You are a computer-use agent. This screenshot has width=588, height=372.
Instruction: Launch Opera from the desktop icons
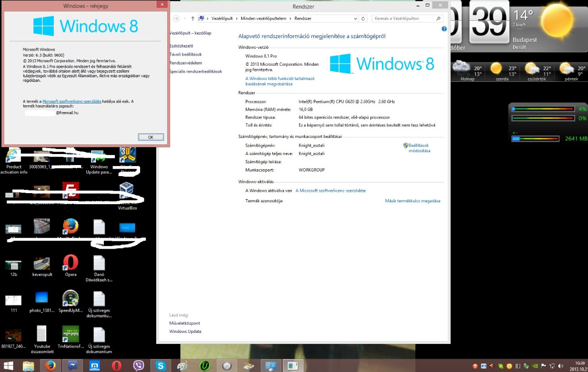click(x=71, y=266)
